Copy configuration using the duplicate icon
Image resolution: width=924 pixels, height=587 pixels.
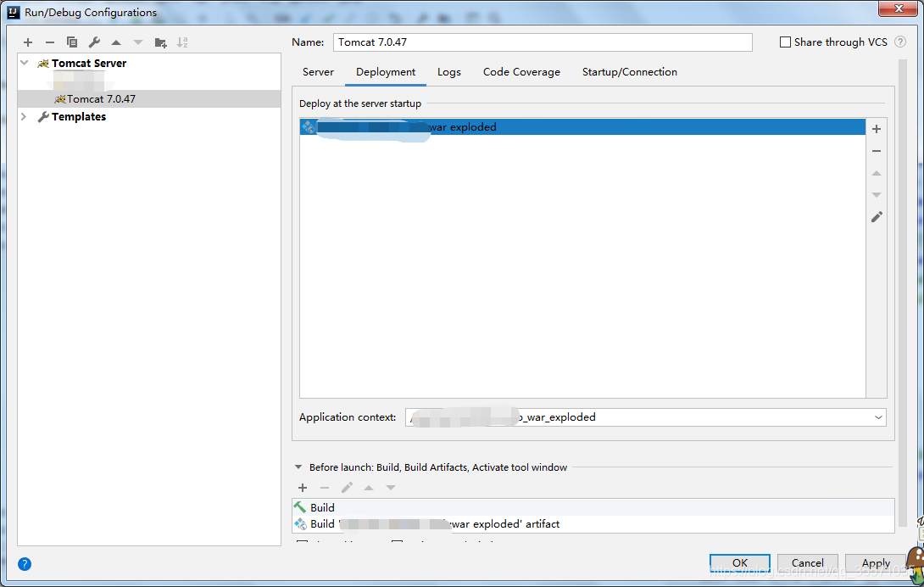tap(72, 42)
